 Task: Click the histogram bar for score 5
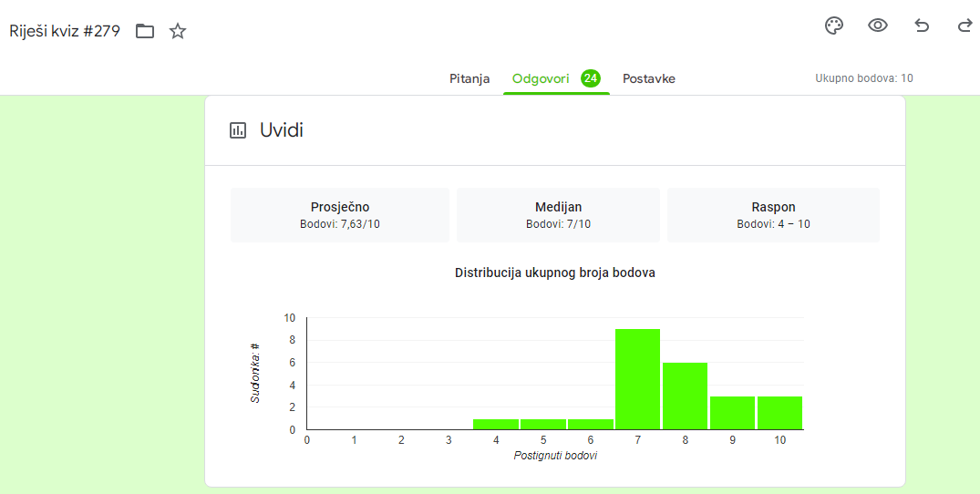543,424
